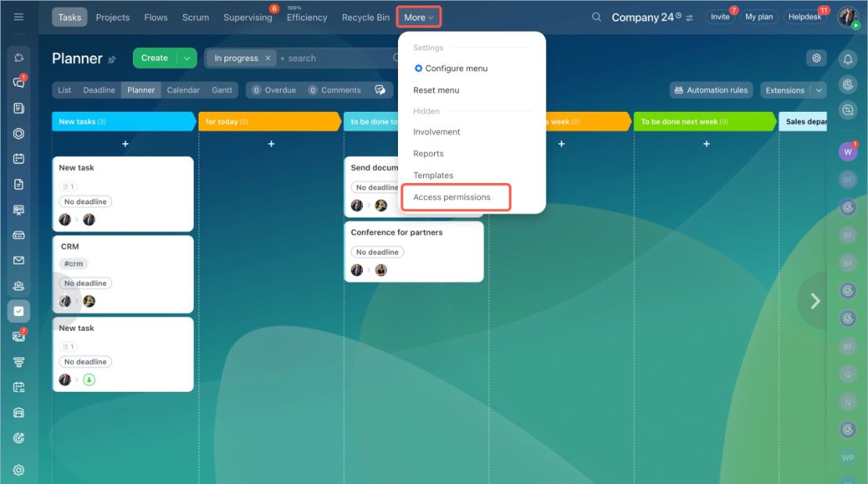Viewport: 868px width, 484px height.
Task: Toggle the Overdue counter filter
Action: coord(274,90)
